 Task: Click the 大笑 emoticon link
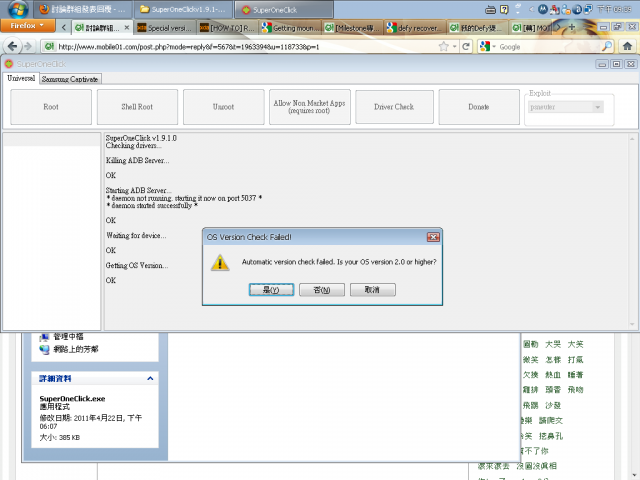click(x=575, y=344)
